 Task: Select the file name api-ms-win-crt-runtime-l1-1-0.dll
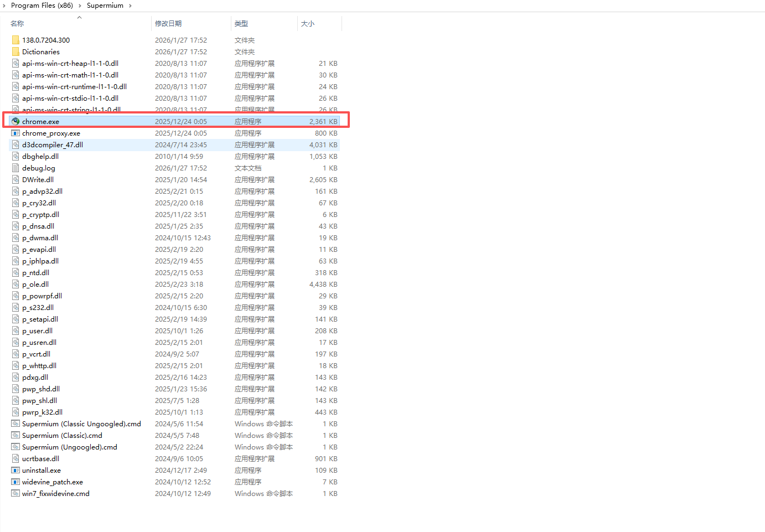coord(75,86)
